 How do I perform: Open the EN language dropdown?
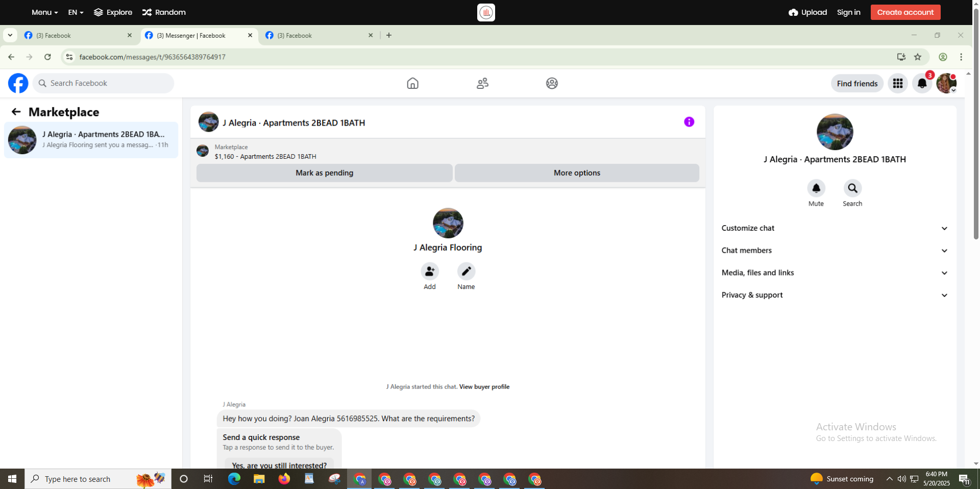76,12
